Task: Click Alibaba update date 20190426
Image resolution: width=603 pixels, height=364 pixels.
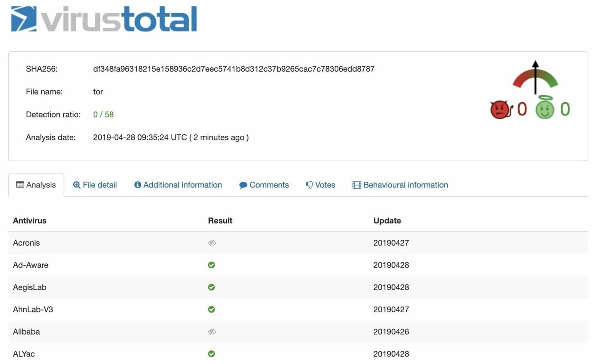Action: point(391,332)
